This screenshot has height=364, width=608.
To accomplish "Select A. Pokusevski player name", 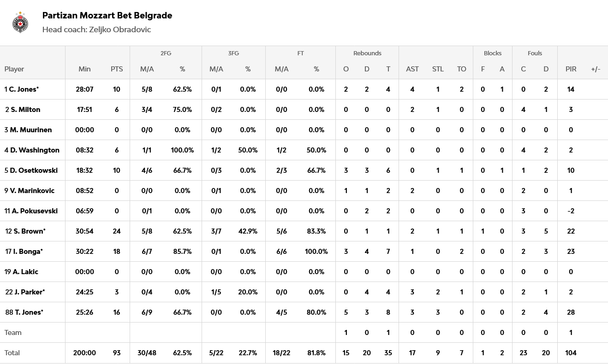I will tap(35, 211).
